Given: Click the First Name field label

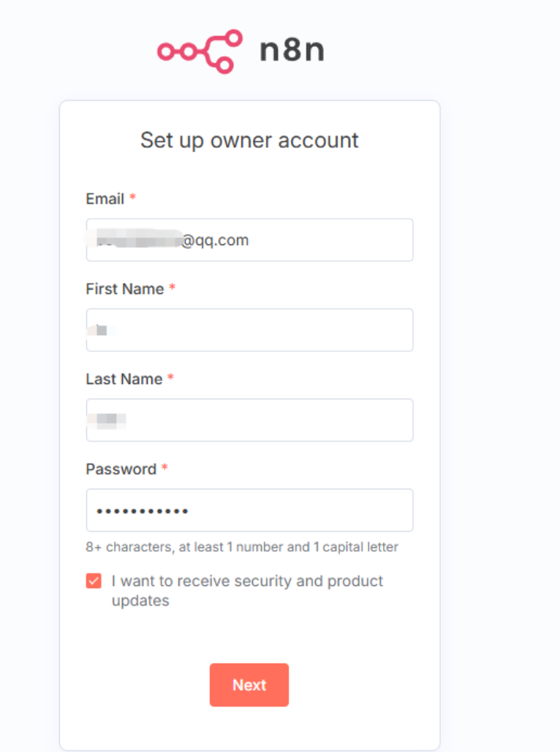Looking at the screenshot, I should point(125,289).
